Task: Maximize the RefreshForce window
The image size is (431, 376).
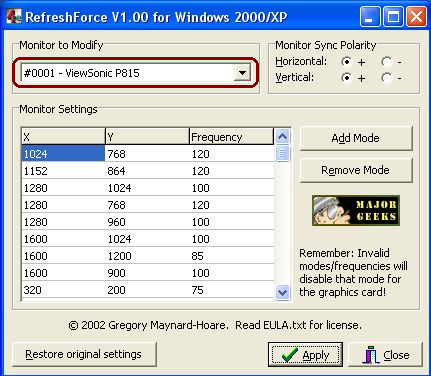Action: (393, 16)
